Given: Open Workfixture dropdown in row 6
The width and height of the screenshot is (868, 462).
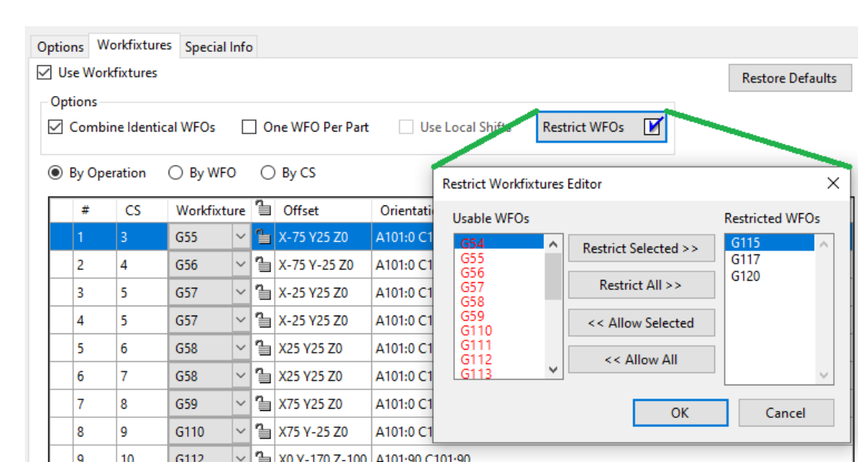Looking at the screenshot, I should click(240, 376).
